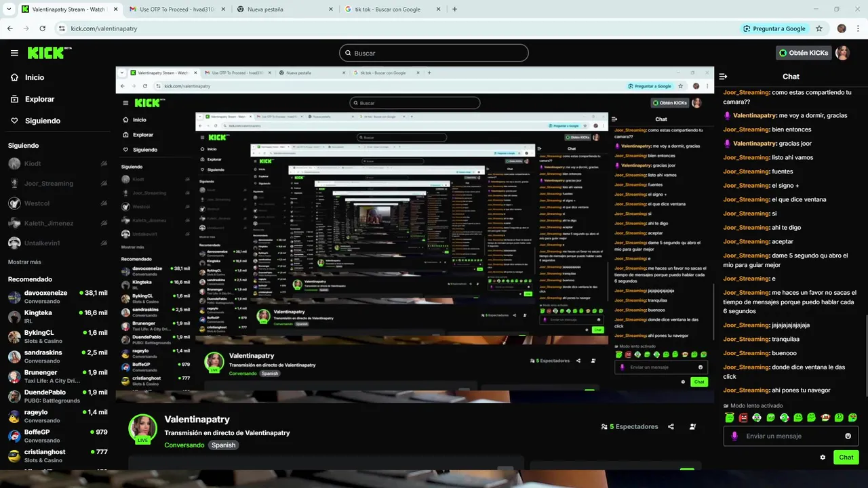The height and width of the screenshot is (488, 868).
Task: Open offline Kiodt channel under Siguiendo in page sidebar
Action: (x=58, y=163)
